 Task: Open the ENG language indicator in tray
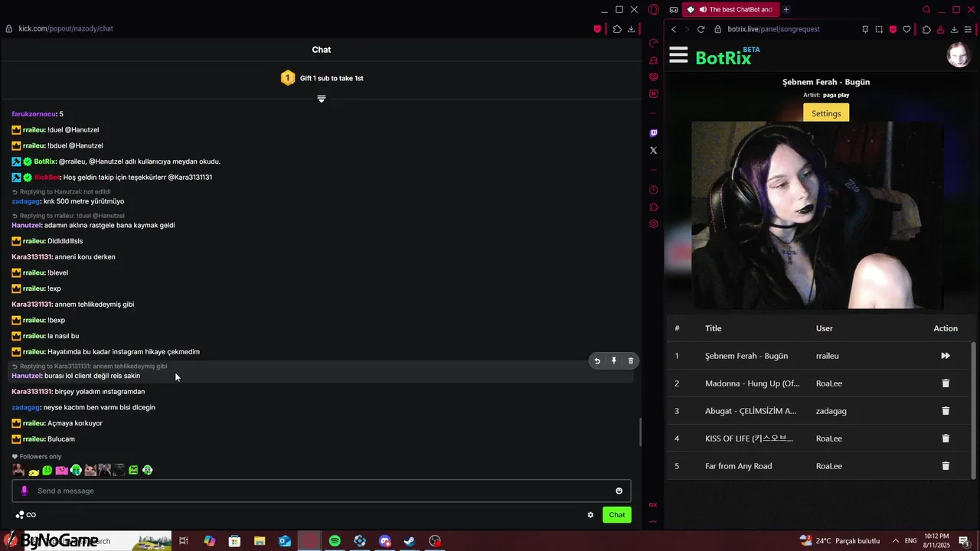[x=911, y=541]
